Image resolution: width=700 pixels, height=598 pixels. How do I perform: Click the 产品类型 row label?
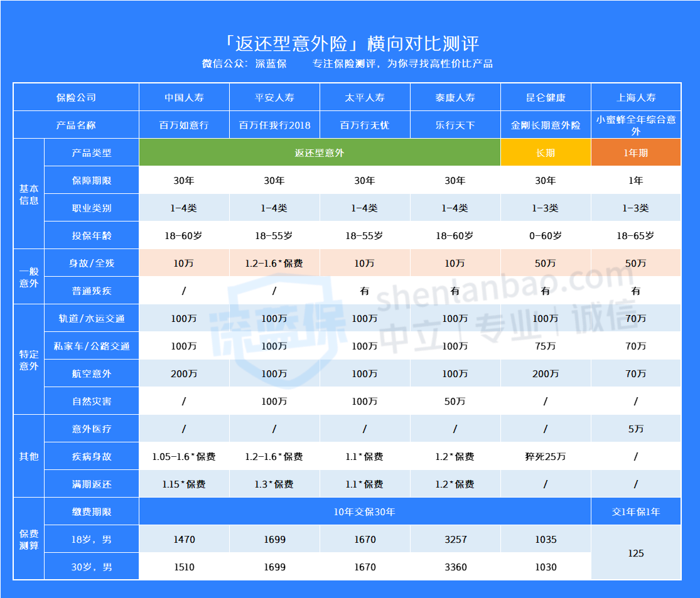coord(92,152)
